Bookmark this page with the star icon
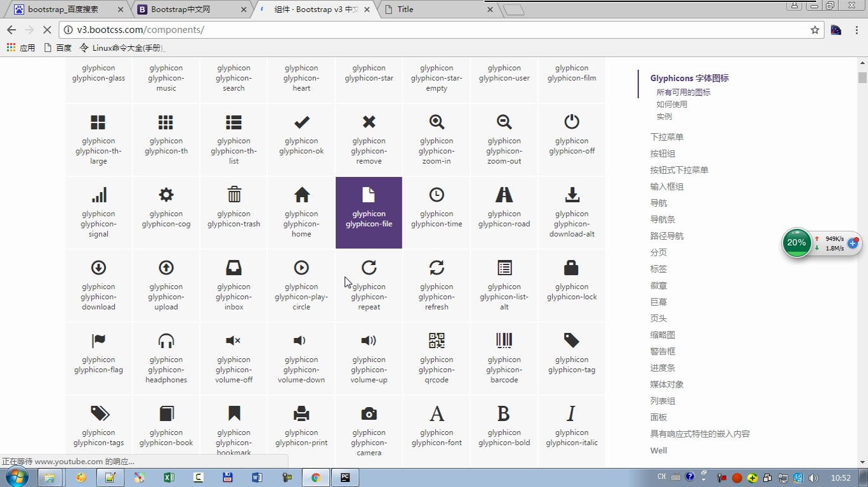This screenshot has height=487, width=868. coord(815,30)
